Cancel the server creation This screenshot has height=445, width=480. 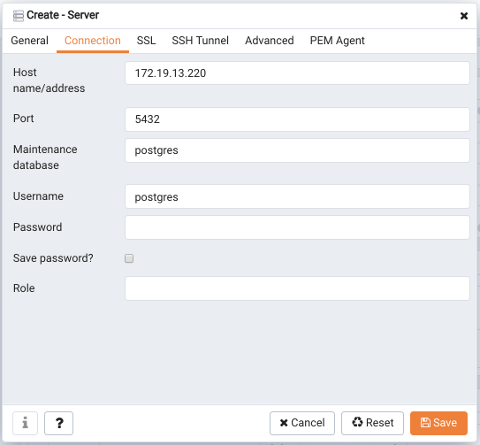pyautogui.click(x=302, y=423)
